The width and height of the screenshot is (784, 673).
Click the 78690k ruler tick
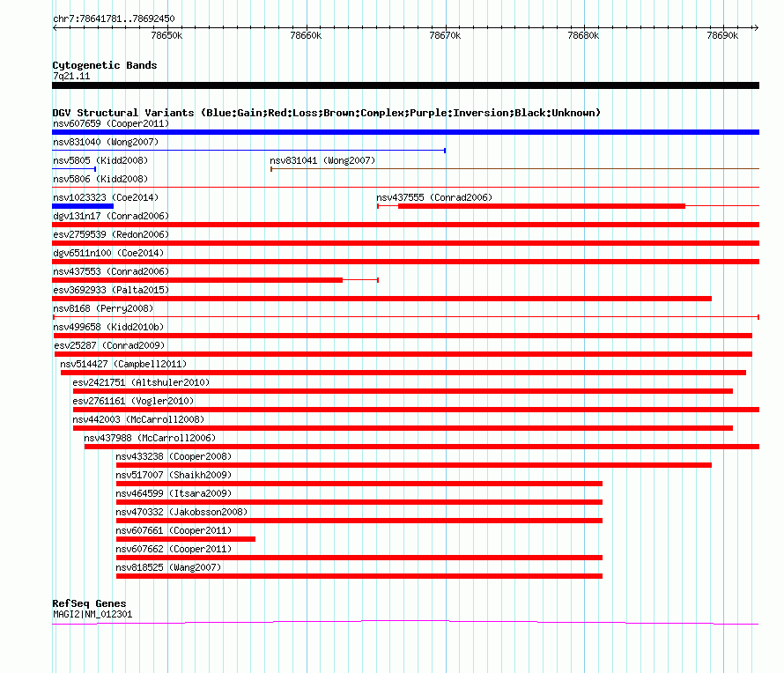[722, 35]
